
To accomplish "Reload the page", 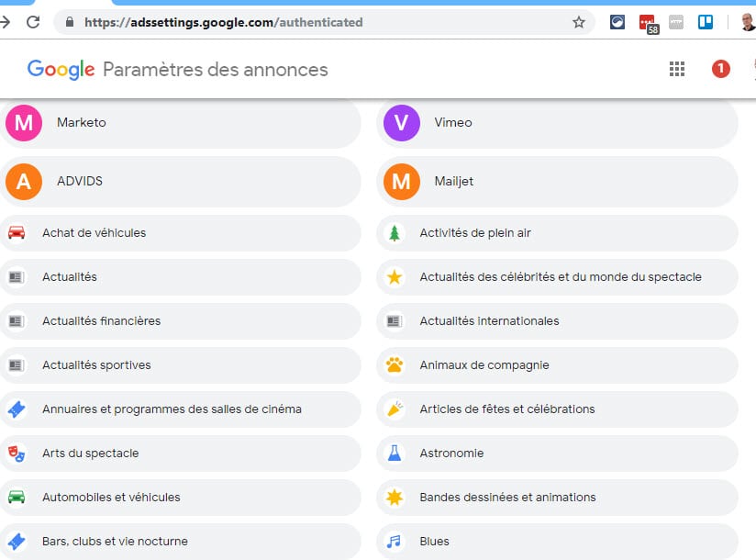I will point(33,22).
